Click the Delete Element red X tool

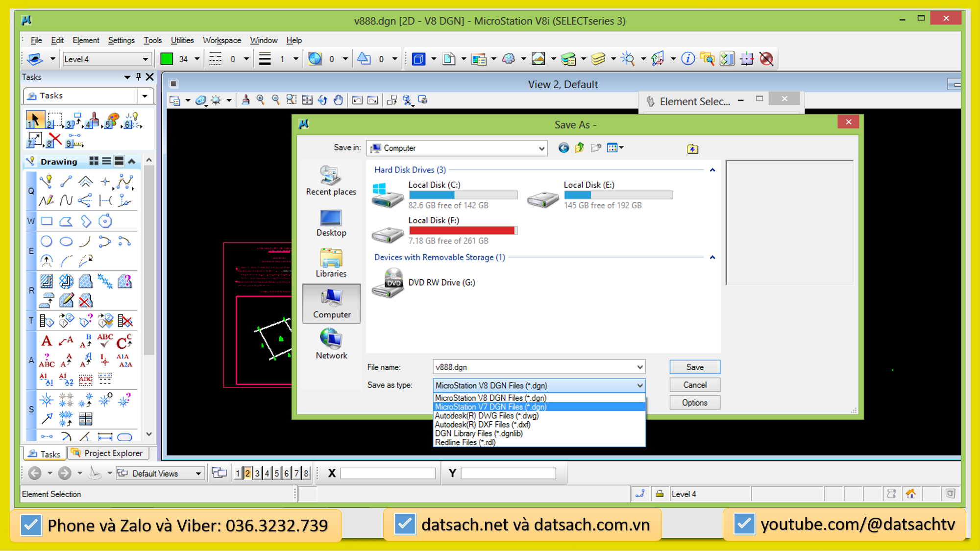[x=55, y=140]
